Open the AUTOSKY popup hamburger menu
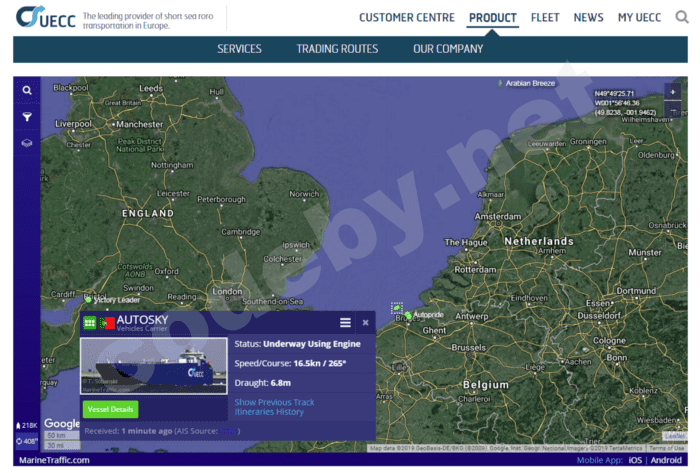Viewport: 700px width, 473px height. click(x=345, y=323)
